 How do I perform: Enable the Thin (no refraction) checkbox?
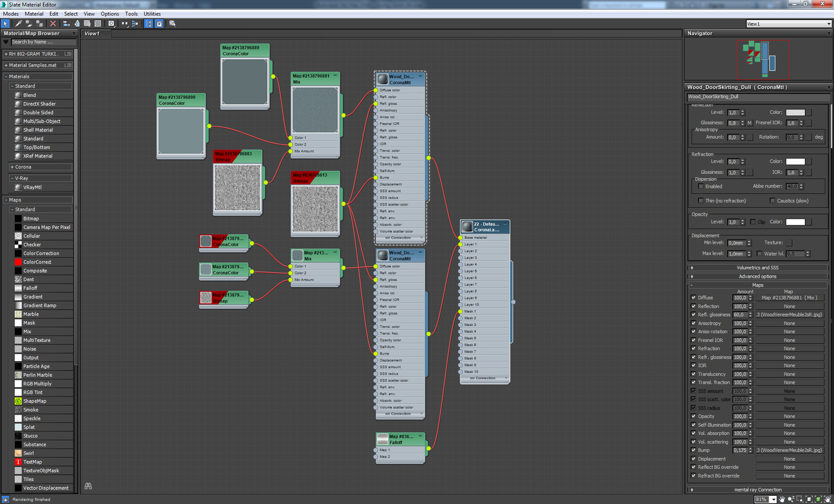[x=701, y=201]
